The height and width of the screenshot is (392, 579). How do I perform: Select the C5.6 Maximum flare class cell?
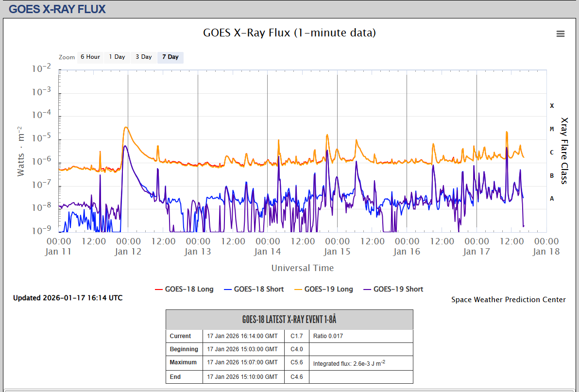297,362
